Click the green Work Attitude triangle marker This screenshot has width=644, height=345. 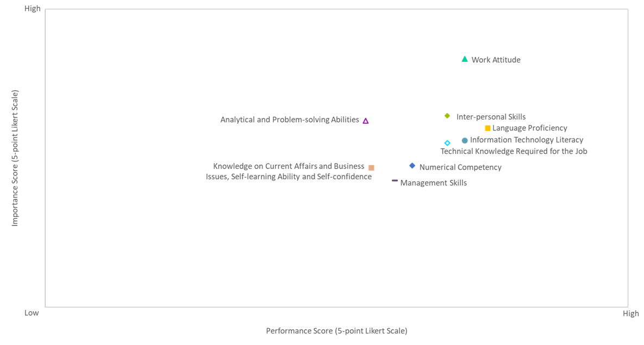(465, 59)
